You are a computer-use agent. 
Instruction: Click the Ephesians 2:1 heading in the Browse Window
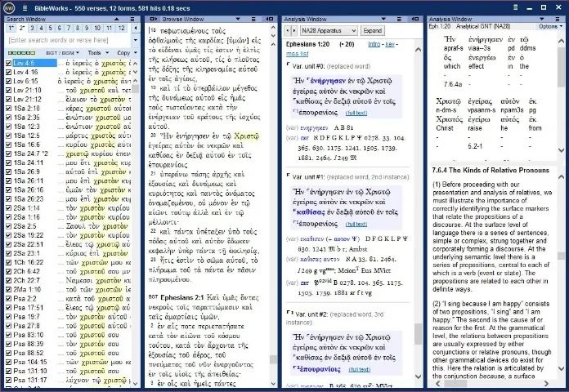[182, 298]
